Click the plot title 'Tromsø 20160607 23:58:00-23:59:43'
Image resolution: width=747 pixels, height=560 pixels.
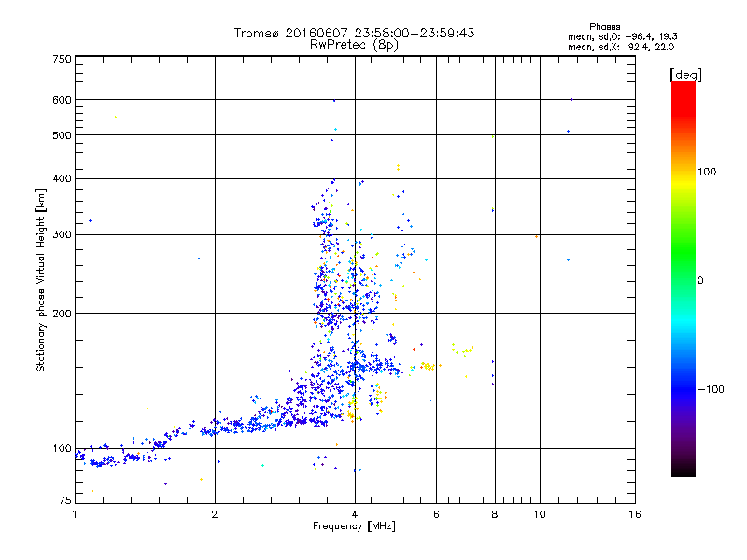(354, 33)
